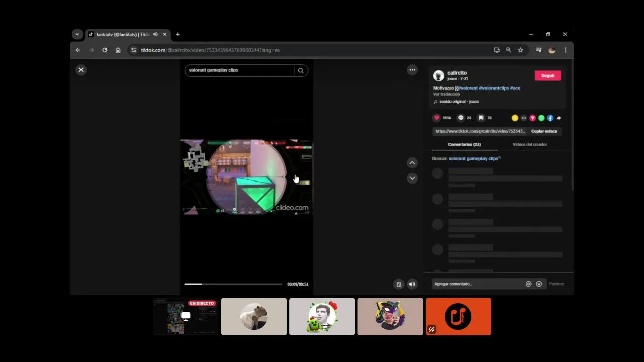Open the #valorantclips hashtag
644x362 pixels.
point(494,88)
